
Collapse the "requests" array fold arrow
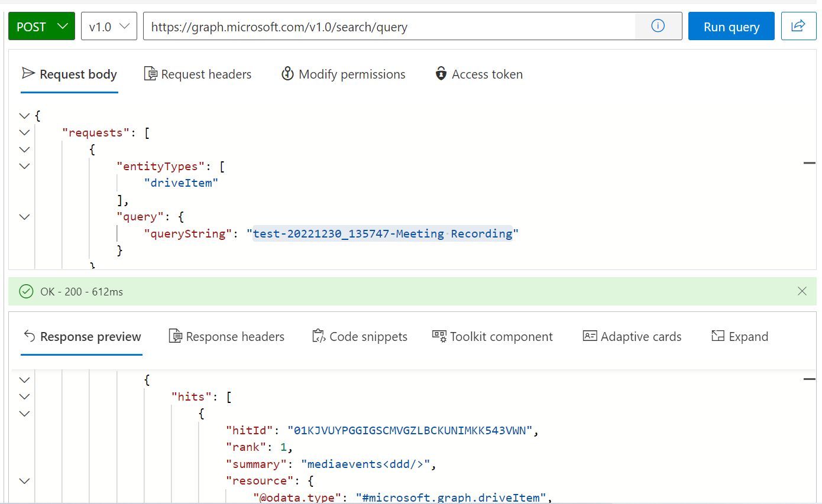(24, 132)
